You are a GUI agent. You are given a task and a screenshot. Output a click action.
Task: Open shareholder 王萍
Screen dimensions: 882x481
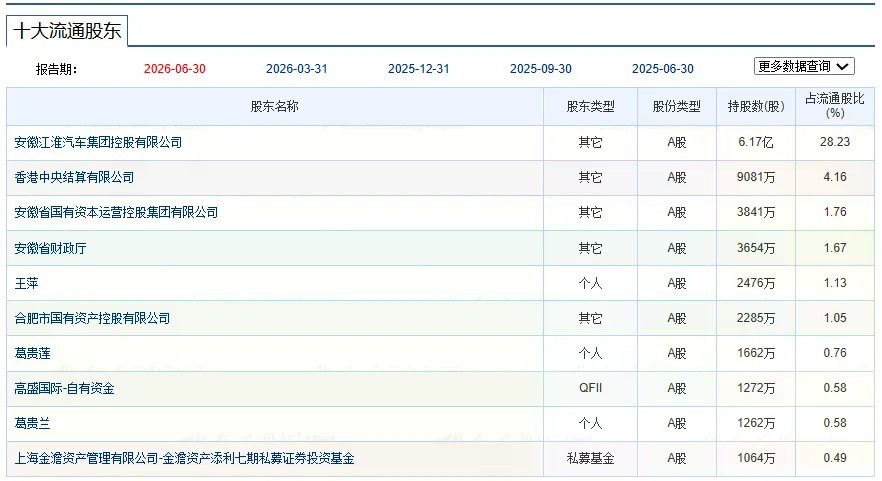[26, 283]
